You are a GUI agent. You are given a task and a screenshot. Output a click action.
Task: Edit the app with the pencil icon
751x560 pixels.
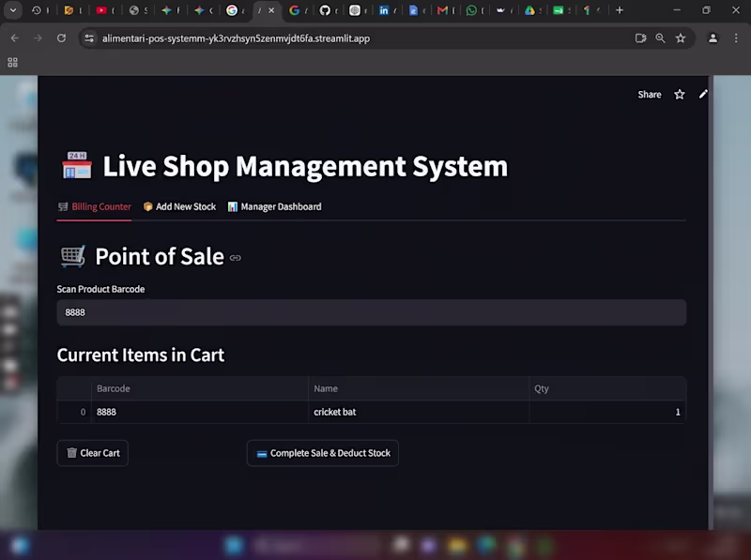tap(702, 95)
